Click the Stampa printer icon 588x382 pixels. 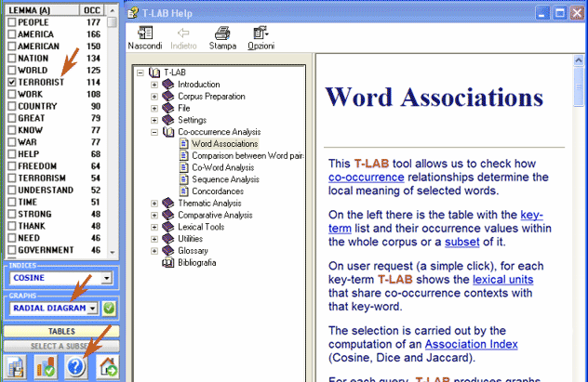[x=222, y=33]
